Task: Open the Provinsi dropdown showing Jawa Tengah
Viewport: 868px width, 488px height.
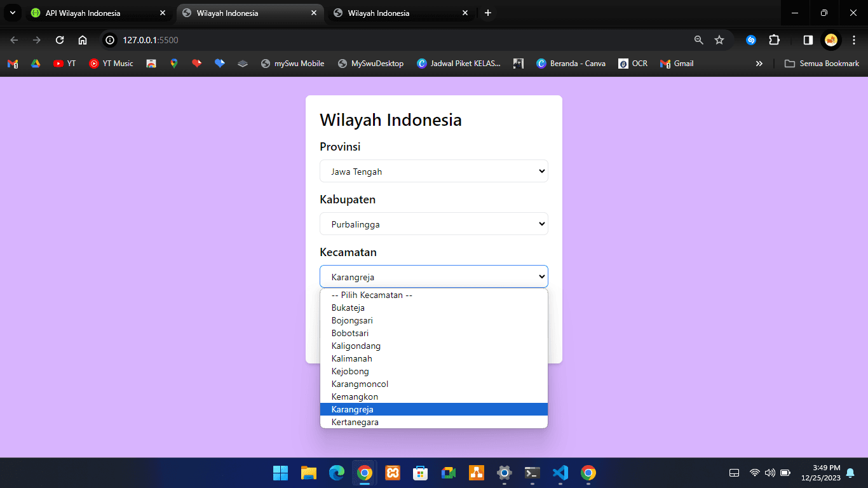Action: 433,171
